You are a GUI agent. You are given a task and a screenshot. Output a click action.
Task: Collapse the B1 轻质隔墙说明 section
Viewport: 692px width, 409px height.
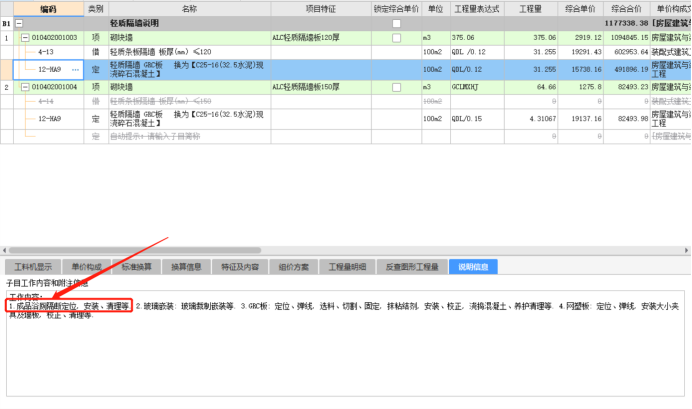(19, 23)
